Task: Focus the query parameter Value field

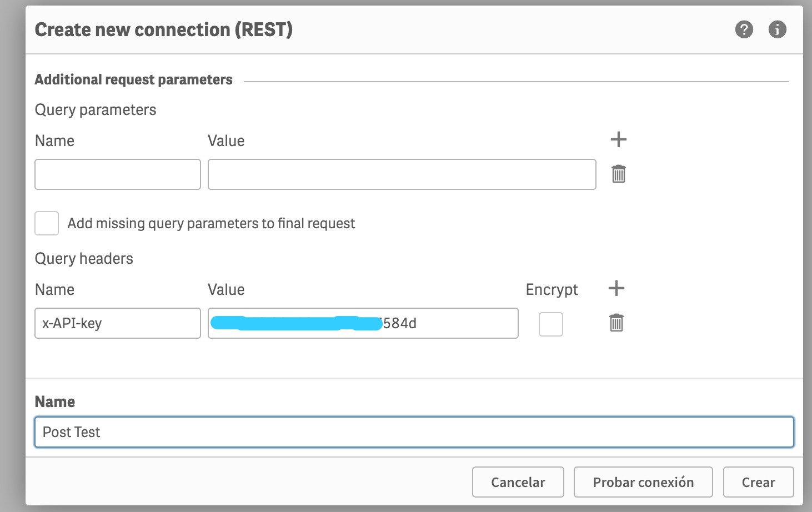Action: coord(402,174)
